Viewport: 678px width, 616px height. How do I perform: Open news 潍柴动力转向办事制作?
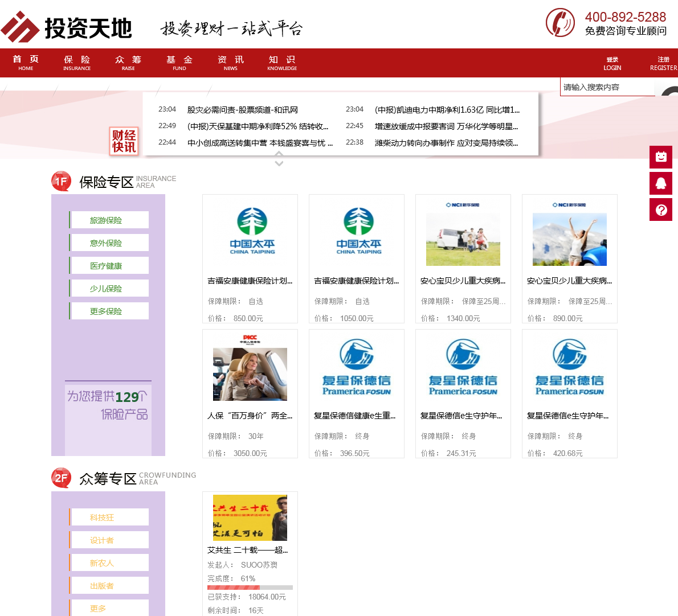point(446,142)
